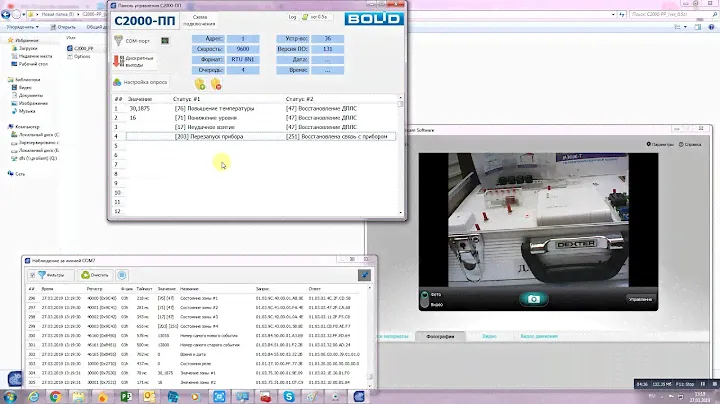Screen dimensions: 720x404
Task: Expand the Компьютер tree node in Explorer
Action: (x=5, y=127)
